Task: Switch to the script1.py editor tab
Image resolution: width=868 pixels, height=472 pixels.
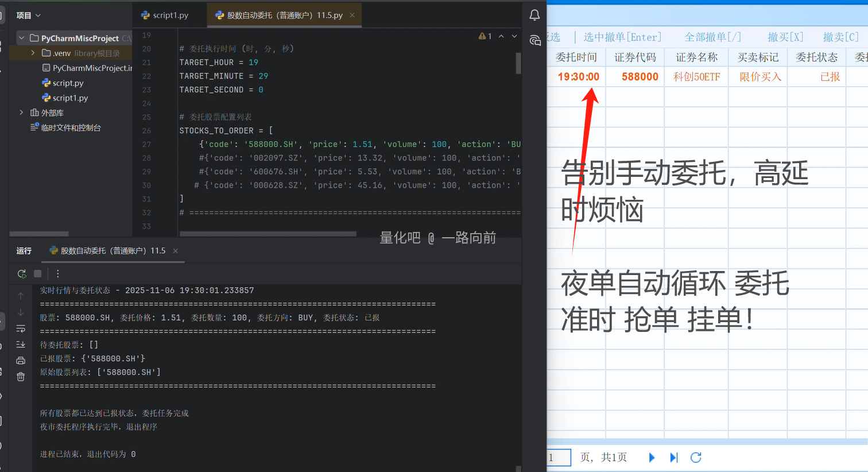Action: click(x=165, y=16)
